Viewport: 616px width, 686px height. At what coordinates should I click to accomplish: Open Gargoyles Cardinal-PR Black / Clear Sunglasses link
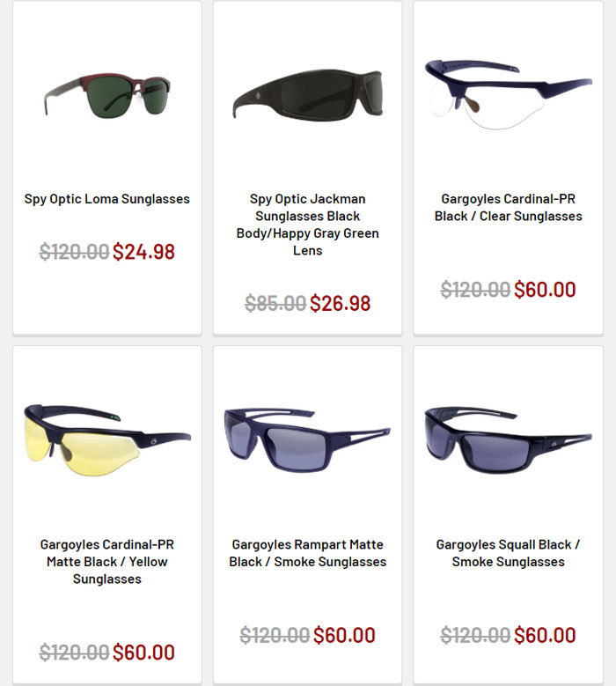tap(508, 207)
